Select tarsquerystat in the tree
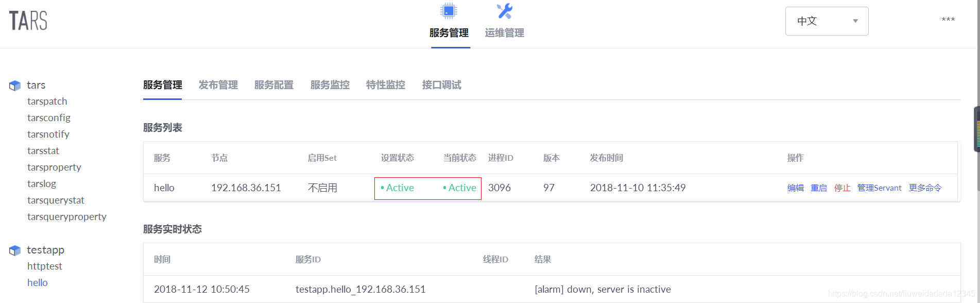The height and width of the screenshot is (303, 980). (56, 200)
